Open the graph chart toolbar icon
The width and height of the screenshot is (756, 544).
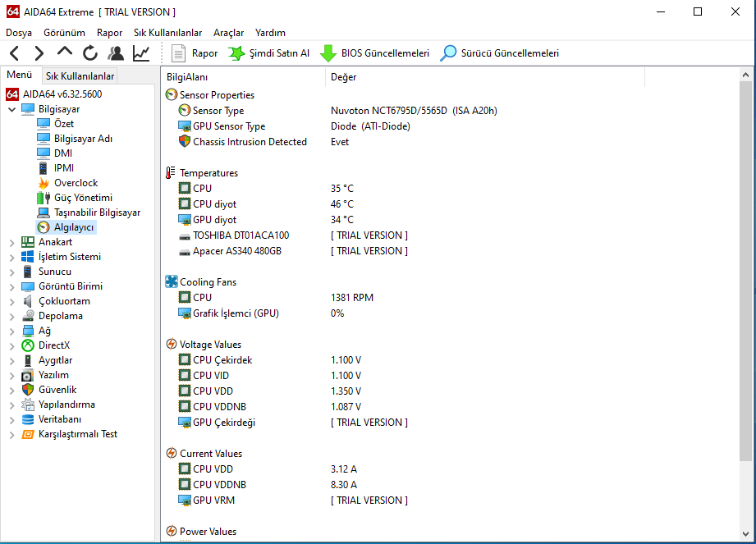pyautogui.click(x=141, y=53)
